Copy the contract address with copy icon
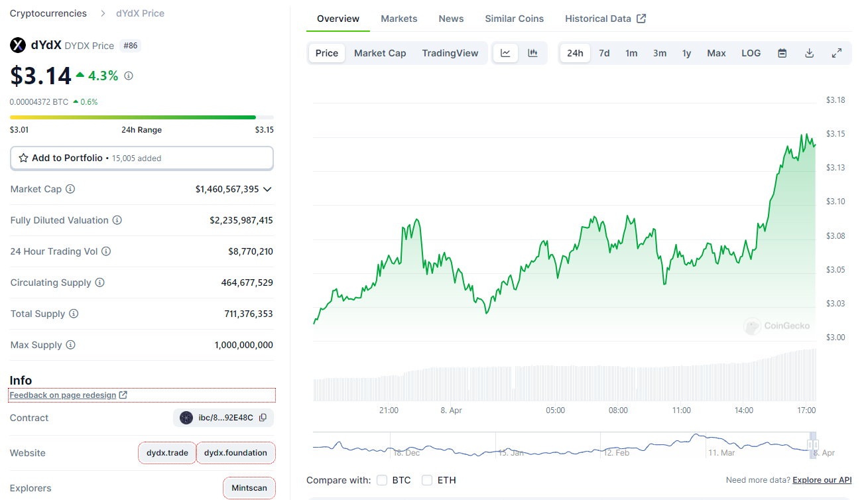The height and width of the screenshot is (500, 868). pos(263,418)
